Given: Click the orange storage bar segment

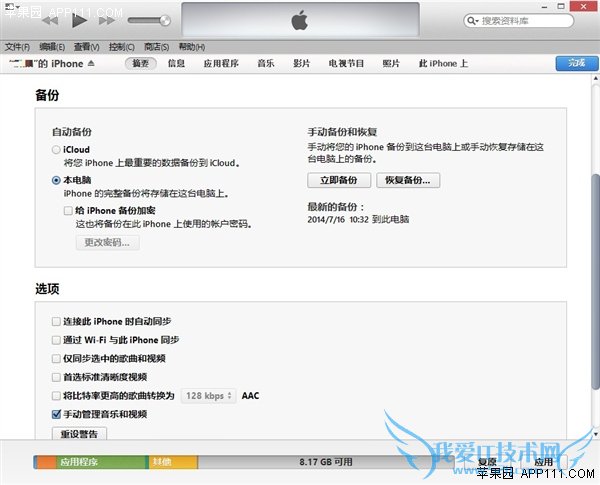Looking at the screenshot, I should 46,462.
